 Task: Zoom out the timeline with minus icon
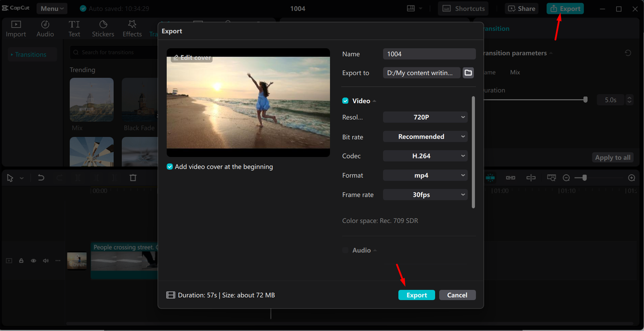tap(567, 178)
